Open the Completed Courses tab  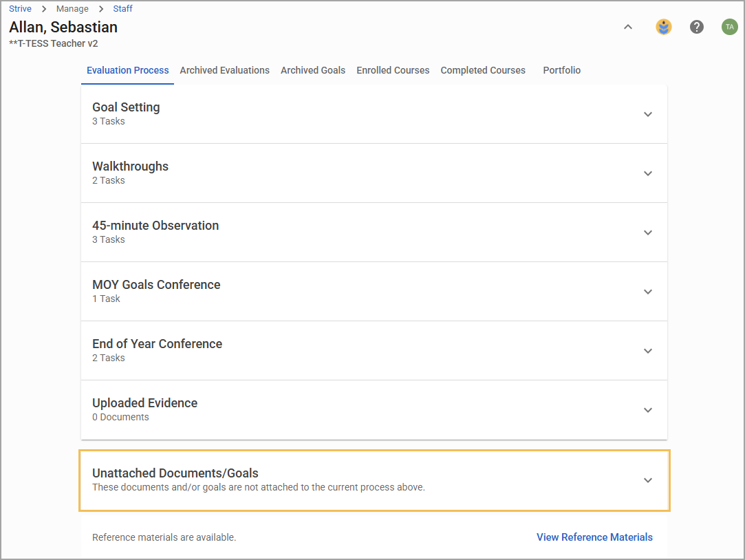point(483,70)
